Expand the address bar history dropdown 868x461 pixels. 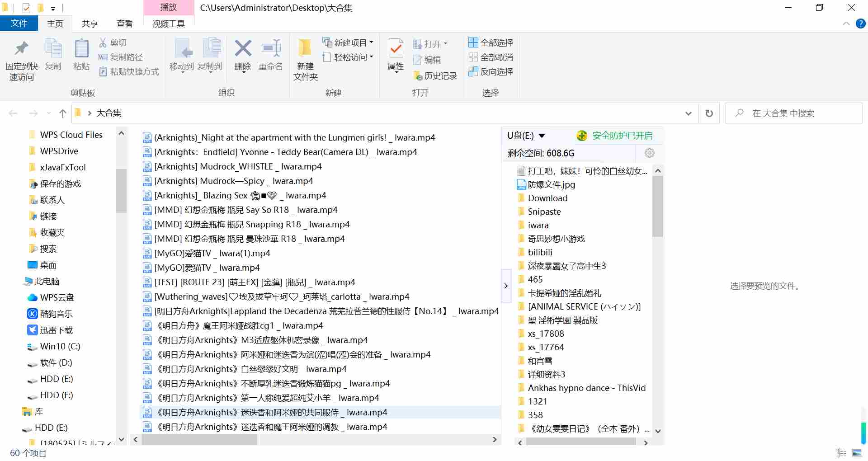tap(689, 113)
